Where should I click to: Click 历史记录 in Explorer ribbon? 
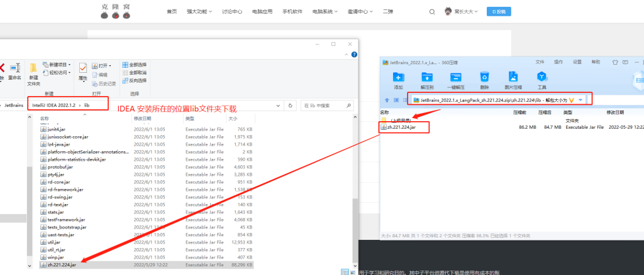(x=104, y=84)
